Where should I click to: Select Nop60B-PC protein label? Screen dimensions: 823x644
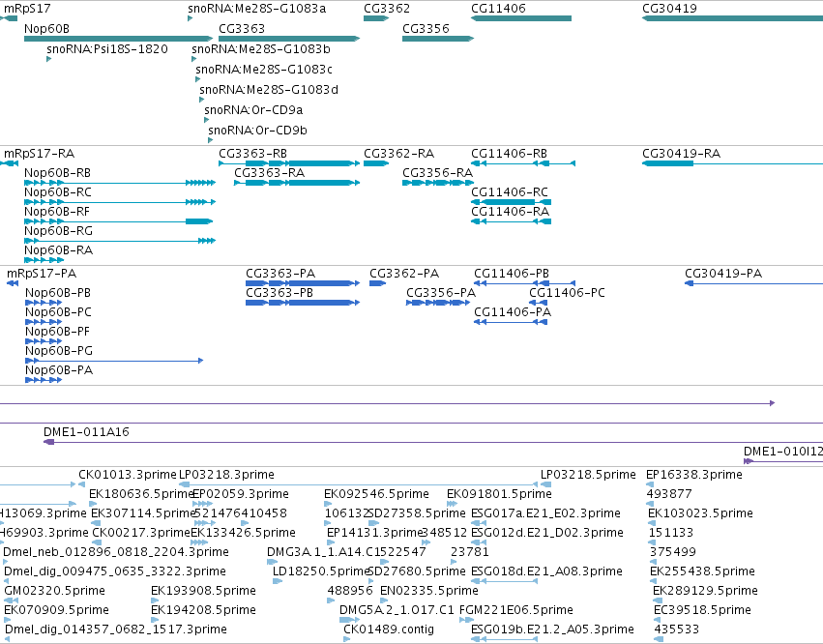58,311
